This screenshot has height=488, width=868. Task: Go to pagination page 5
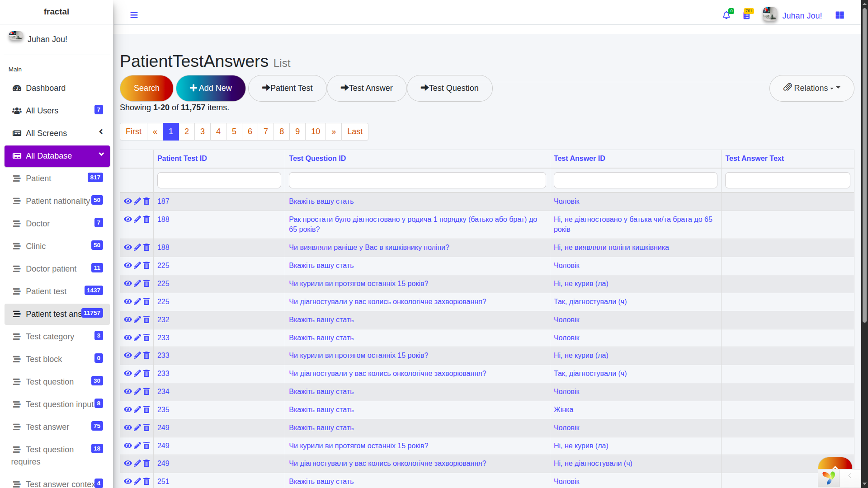(234, 131)
